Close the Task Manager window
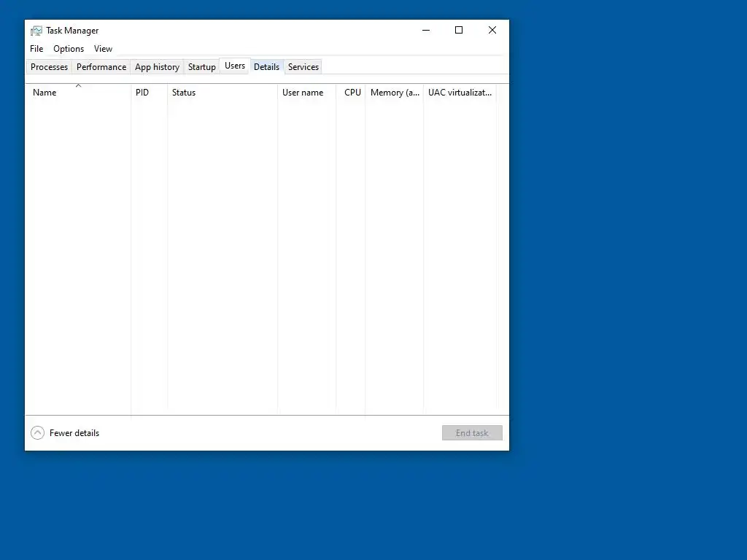The height and width of the screenshot is (560, 747). click(492, 30)
